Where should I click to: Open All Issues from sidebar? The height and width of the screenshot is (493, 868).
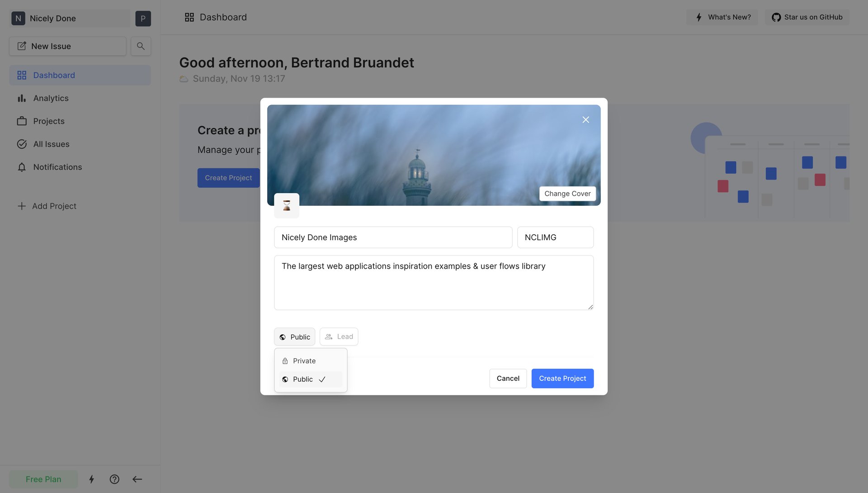click(51, 144)
